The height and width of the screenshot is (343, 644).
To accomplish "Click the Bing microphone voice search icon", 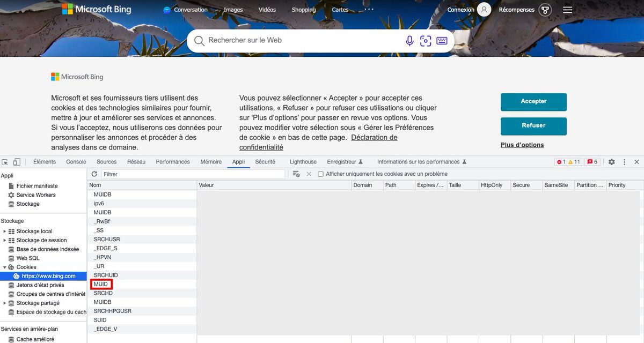I will 409,41.
